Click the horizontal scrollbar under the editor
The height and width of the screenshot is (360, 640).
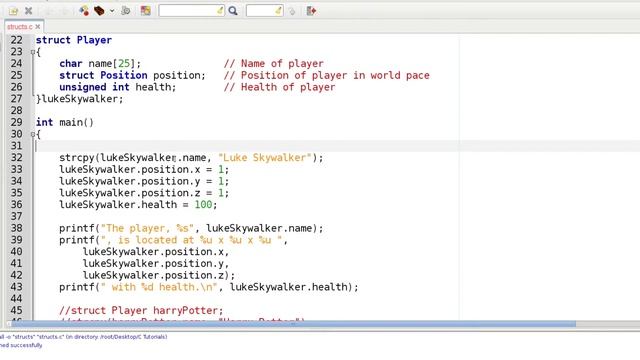(x=293, y=324)
